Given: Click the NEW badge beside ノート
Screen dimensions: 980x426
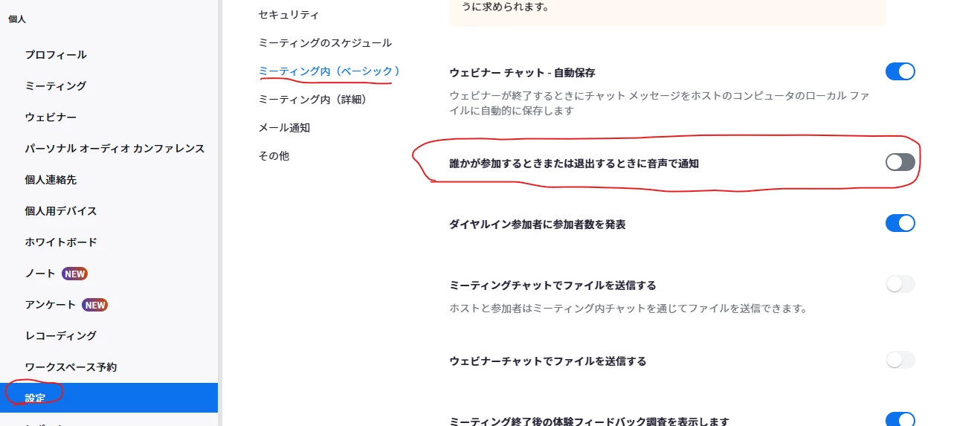Looking at the screenshot, I should [75, 274].
